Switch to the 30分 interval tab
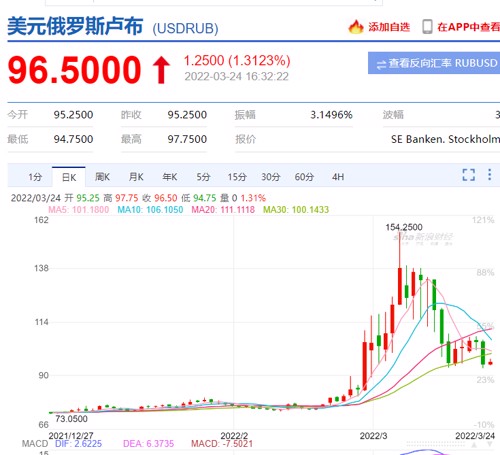 tap(271, 177)
